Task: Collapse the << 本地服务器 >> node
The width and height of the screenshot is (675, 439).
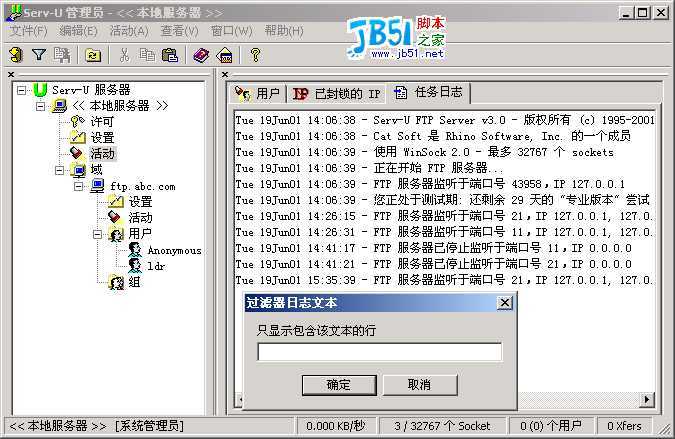Action: [40, 106]
